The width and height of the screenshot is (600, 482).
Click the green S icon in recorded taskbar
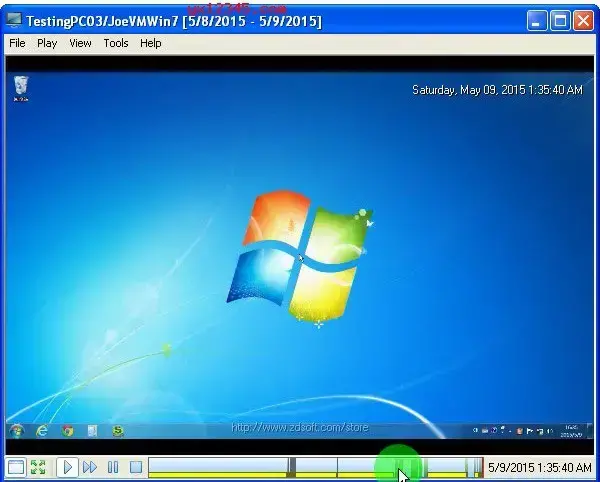pos(118,431)
